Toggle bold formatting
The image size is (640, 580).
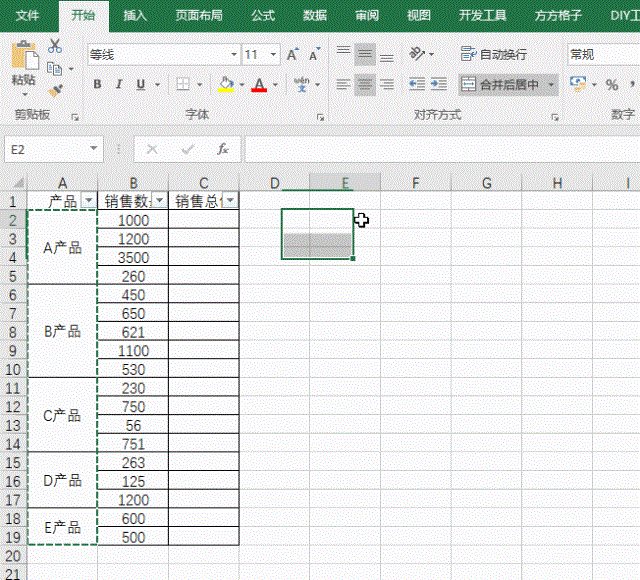pyautogui.click(x=97, y=85)
